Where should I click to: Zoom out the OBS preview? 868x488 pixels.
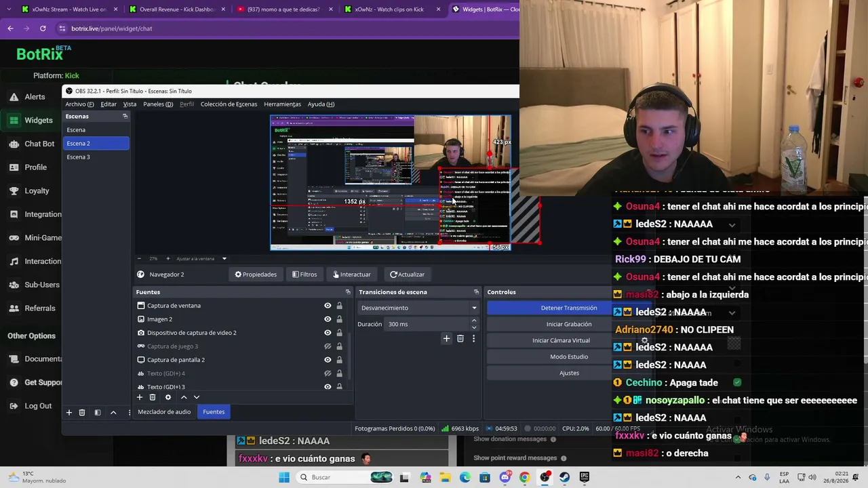(x=139, y=258)
